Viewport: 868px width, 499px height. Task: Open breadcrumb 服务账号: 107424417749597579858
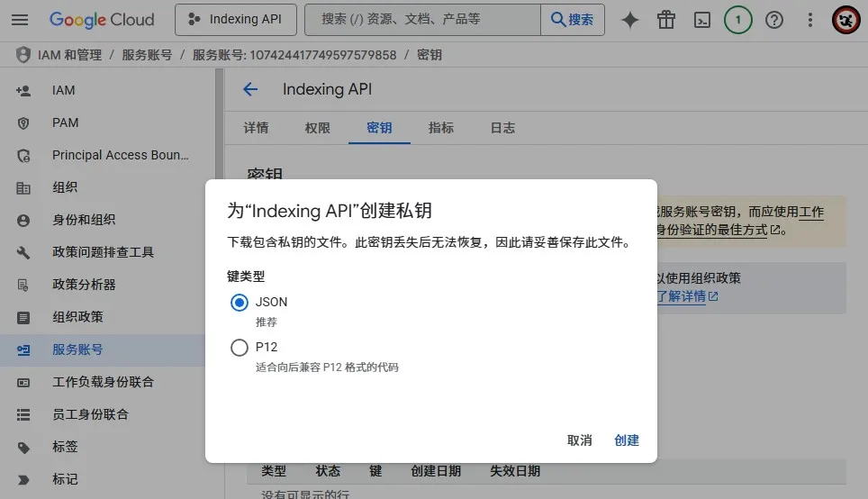point(294,55)
